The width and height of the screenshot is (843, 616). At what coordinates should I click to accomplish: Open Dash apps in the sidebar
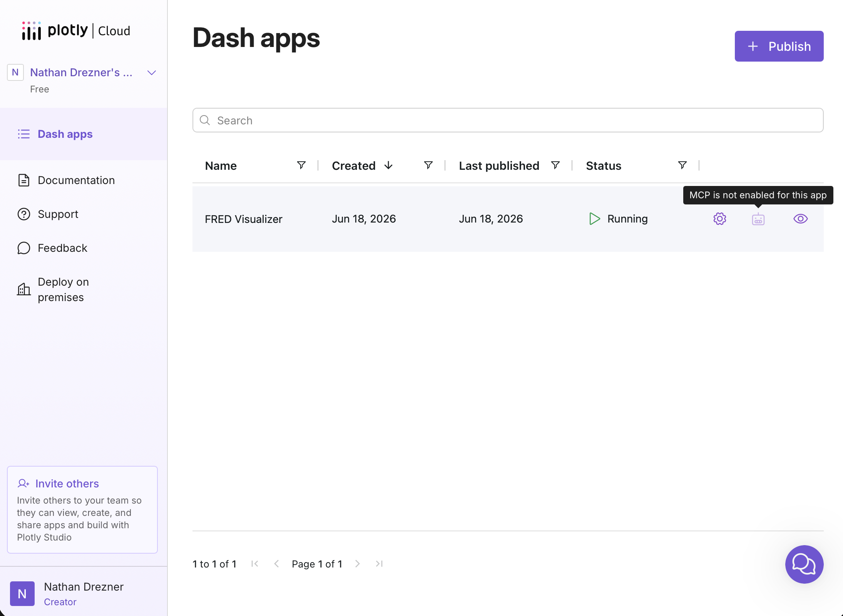point(84,134)
